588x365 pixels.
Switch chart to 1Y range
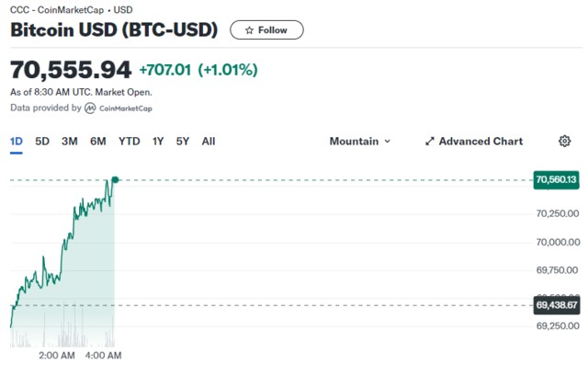point(158,142)
